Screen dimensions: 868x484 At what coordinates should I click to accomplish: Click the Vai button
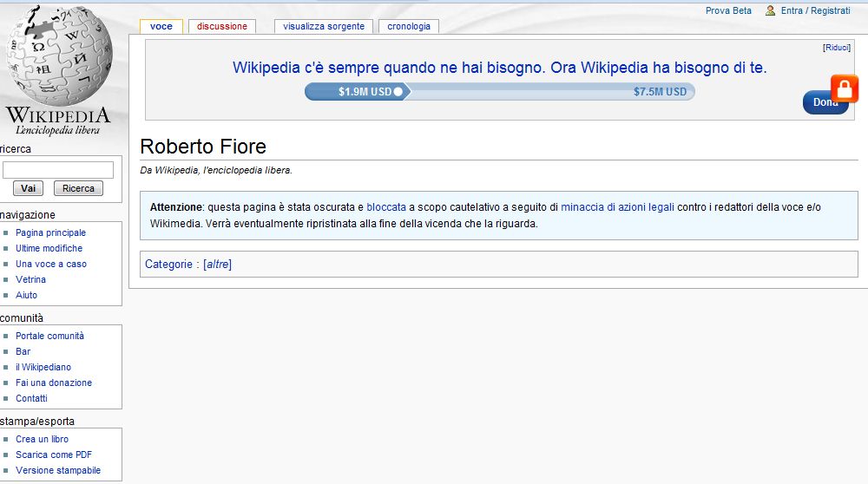(x=29, y=188)
